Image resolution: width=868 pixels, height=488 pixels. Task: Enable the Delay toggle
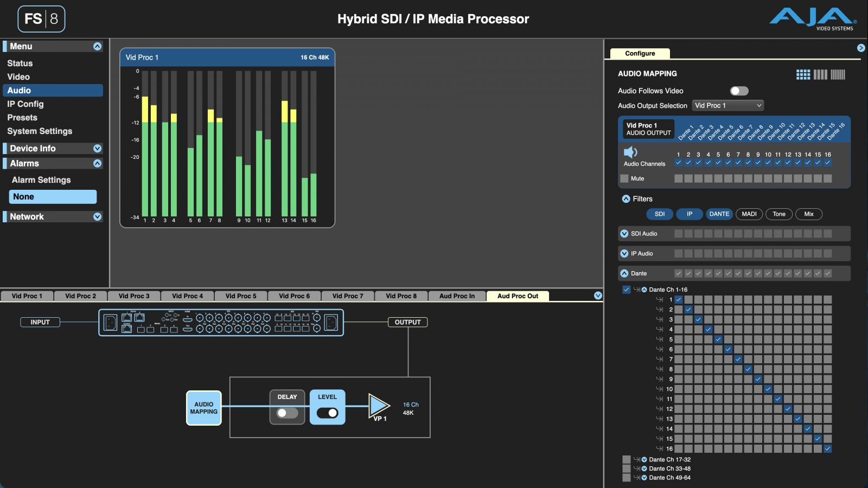pyautogui.click(x=287, y=413)
